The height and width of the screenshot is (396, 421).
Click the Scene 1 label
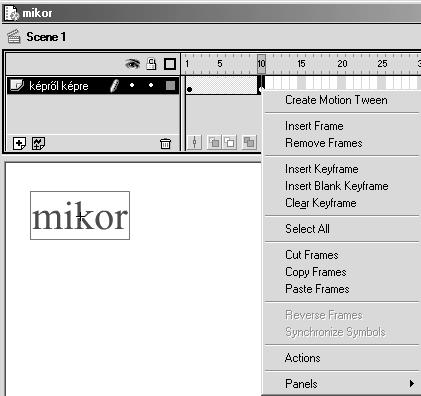[x=46, y=37]
